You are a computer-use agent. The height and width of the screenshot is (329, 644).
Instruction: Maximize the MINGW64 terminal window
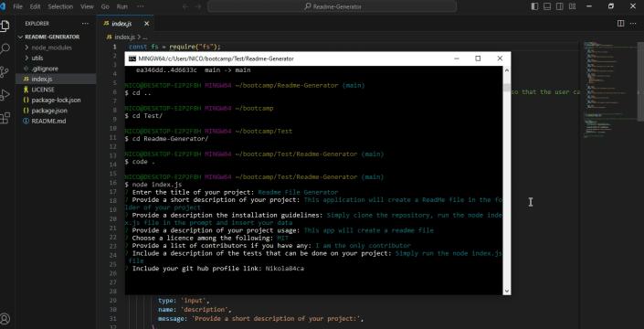[x=478, y=58]
